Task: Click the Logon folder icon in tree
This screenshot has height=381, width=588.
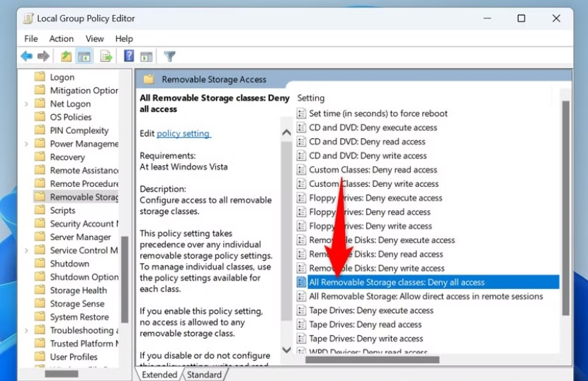Action: point(40,77)
